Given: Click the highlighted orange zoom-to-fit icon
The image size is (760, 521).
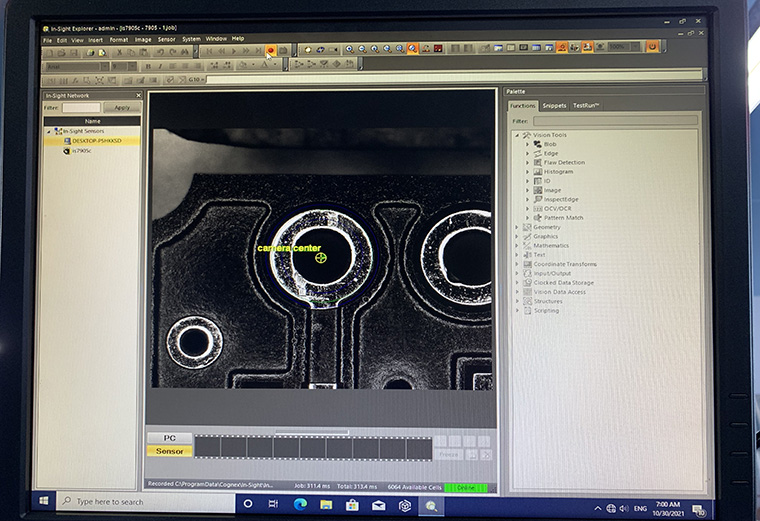Looking at the screenshot, I should 412,49.
